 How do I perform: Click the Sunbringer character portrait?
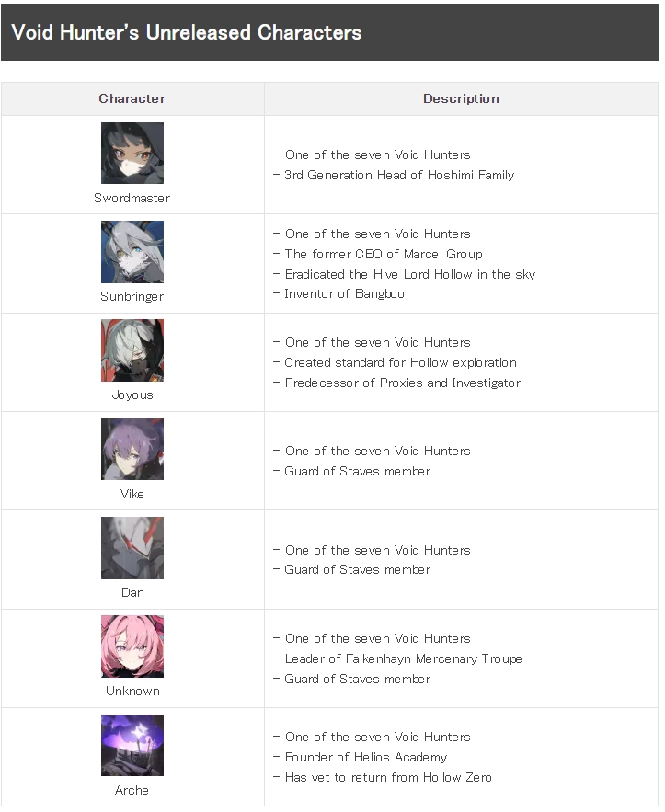point(132,251)
